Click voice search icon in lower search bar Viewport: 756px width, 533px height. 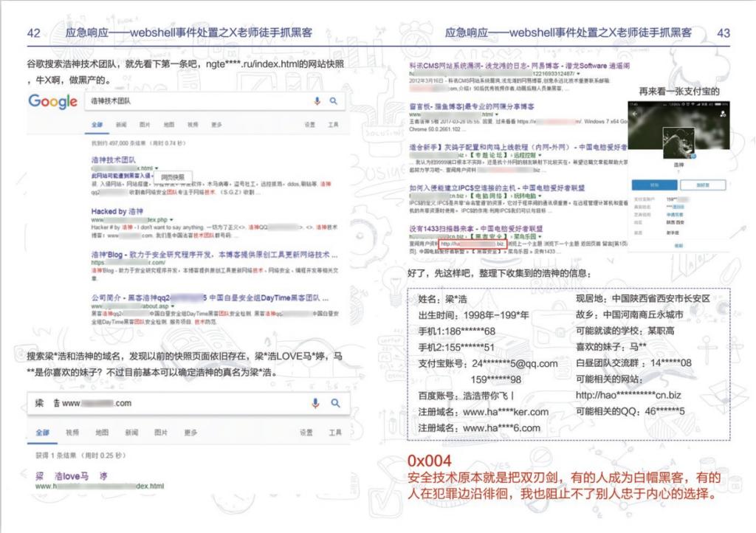317,403
